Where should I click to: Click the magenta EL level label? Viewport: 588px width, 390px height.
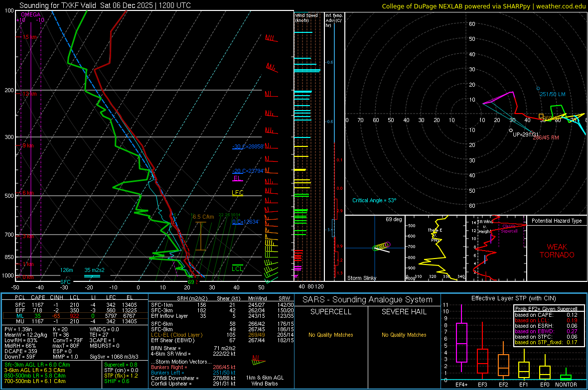coord(237,178)
